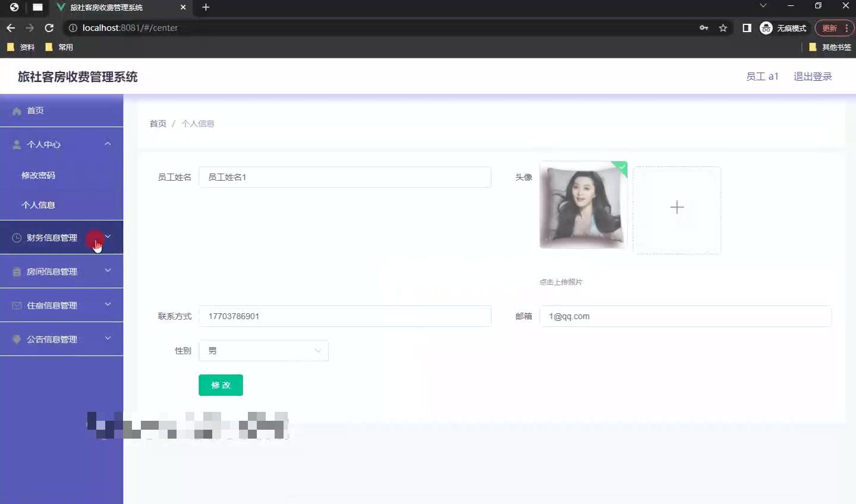Click the browser back arrow icon
856x504 pixels.
10,27
